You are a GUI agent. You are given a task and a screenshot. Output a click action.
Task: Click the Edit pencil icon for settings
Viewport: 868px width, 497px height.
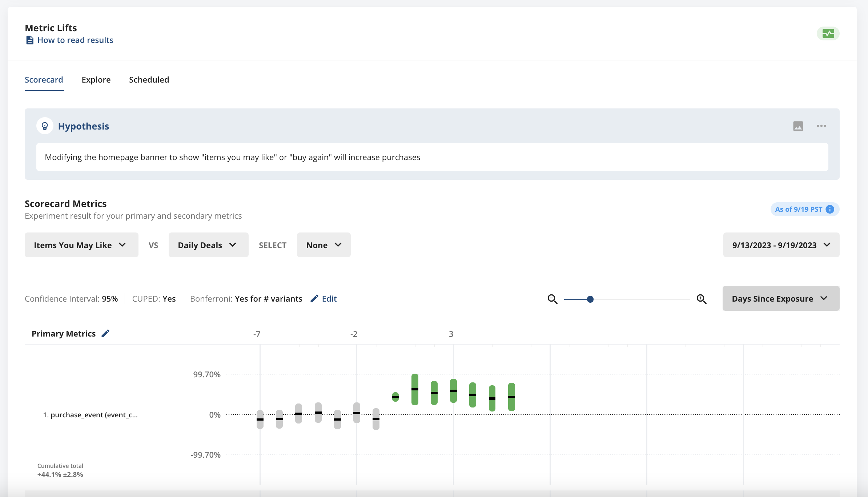tap(315, 298)
